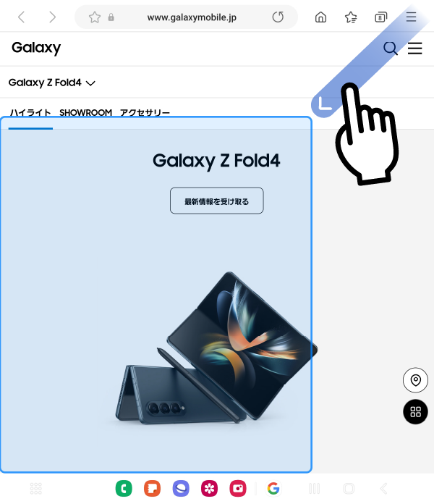Tap the browser back arrow
The width and height of the screenshot is (434, 504).
[21, 17]
